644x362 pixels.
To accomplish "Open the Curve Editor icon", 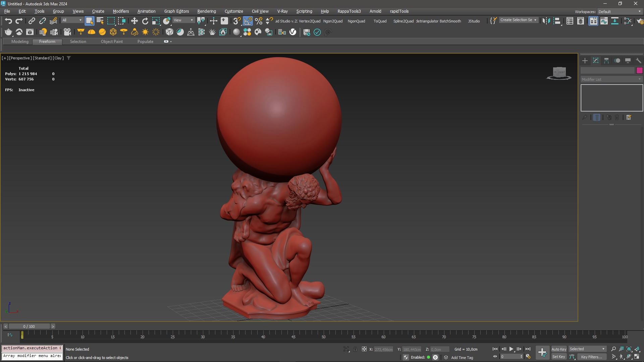I will click(x=604, y=21).
